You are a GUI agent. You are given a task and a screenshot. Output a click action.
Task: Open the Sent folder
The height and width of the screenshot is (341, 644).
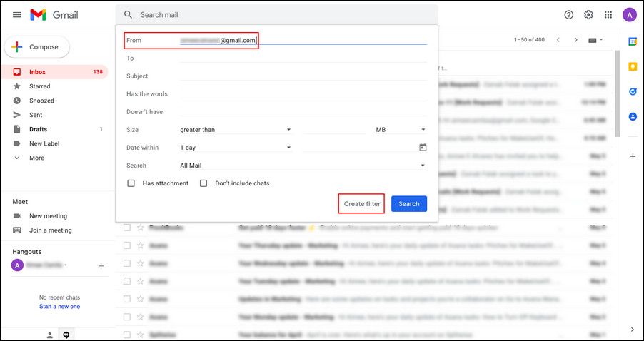[x=54, y=115]
